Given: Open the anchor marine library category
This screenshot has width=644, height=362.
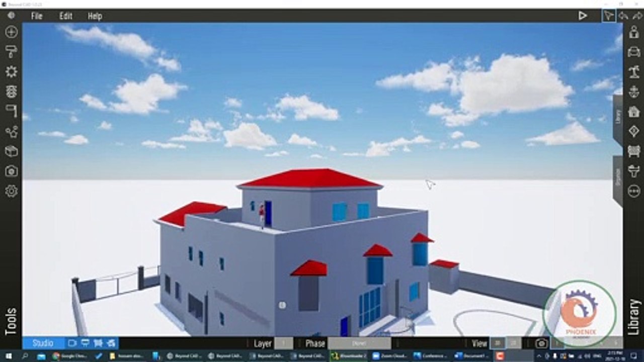Looking at the screenshot, I should coord(634,92).
